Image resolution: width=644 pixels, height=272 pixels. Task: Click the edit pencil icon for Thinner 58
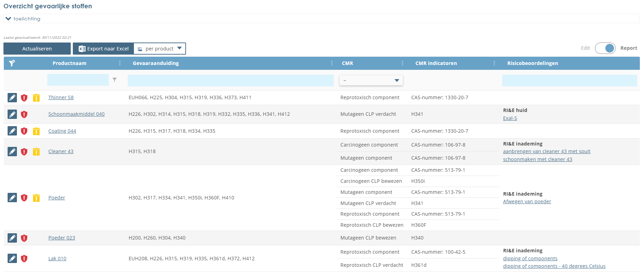[12, 98]
